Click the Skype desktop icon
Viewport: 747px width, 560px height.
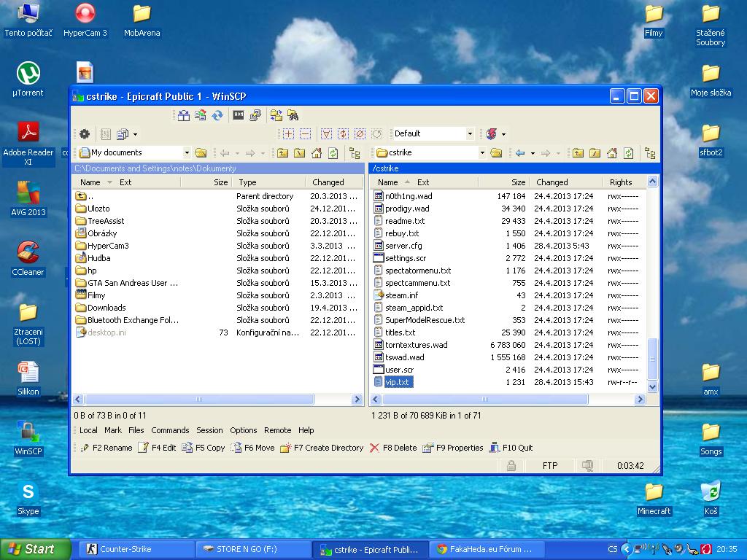pyautogui.click(x=28, y=499)
